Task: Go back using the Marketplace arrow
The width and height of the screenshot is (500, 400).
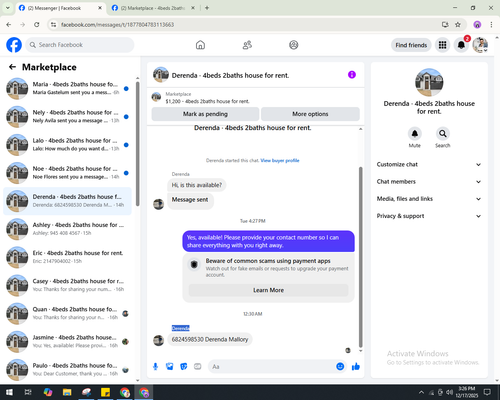Action: click(12, 67)
